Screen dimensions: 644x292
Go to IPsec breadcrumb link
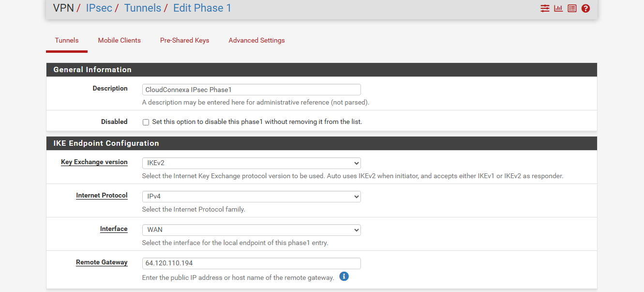tap(99, 8)
